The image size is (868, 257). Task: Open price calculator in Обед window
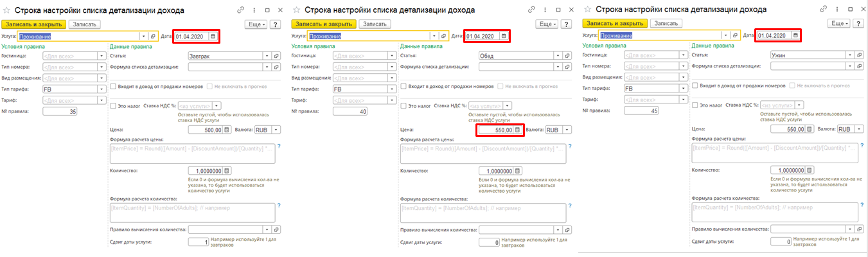click(x=516, y=129)
